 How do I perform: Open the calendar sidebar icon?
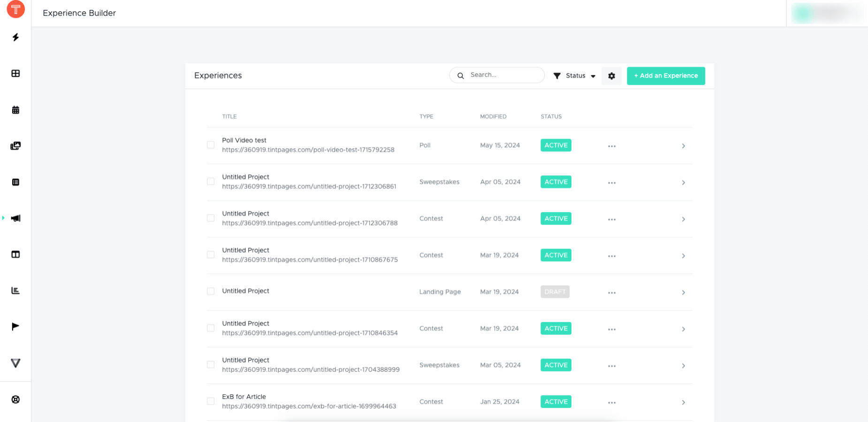15,110
